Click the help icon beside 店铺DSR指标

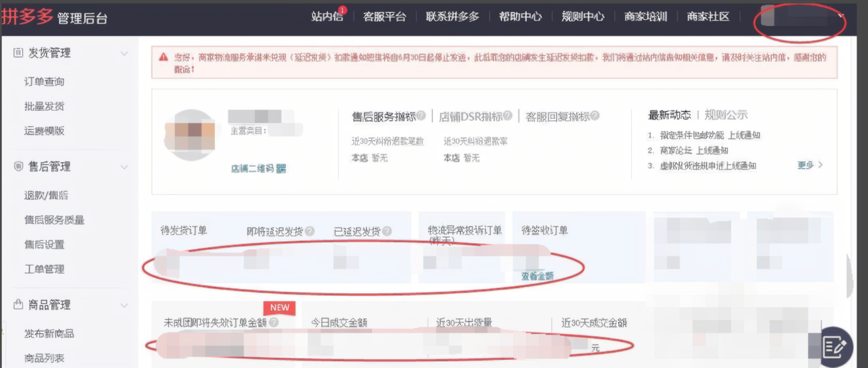508,116
